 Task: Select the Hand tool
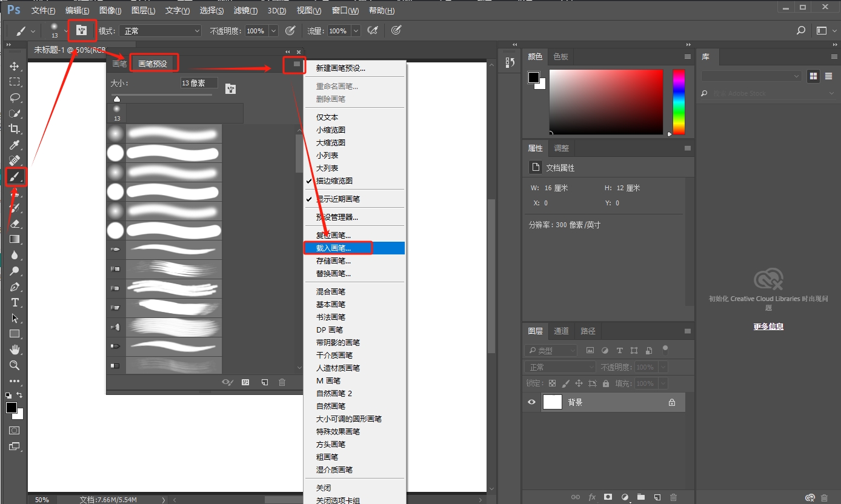15,350
